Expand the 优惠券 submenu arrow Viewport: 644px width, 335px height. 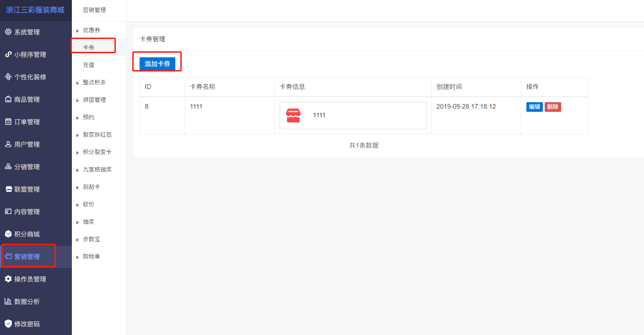coord(77,31)
